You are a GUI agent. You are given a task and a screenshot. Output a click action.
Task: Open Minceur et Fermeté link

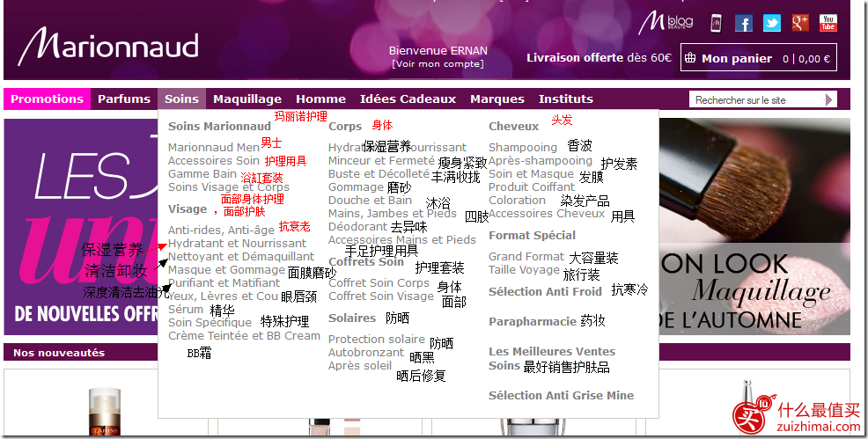click(x=381, y=161)
